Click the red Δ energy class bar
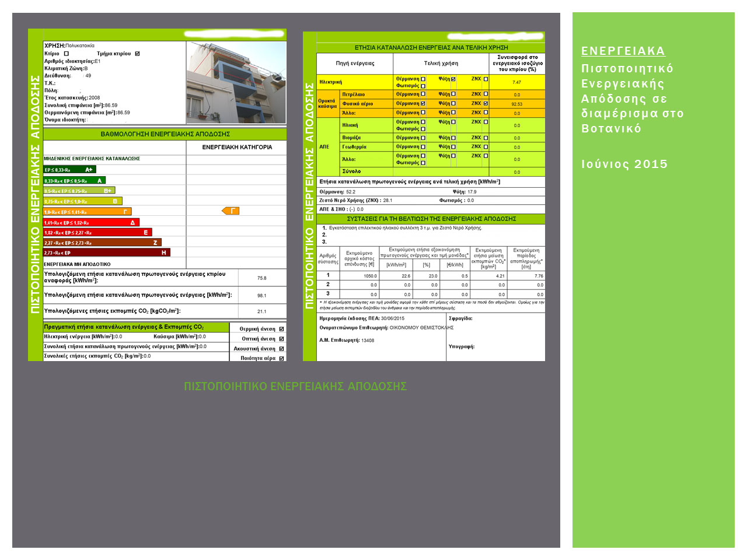Screen dimensions: 747x560 tap(92, 222)
